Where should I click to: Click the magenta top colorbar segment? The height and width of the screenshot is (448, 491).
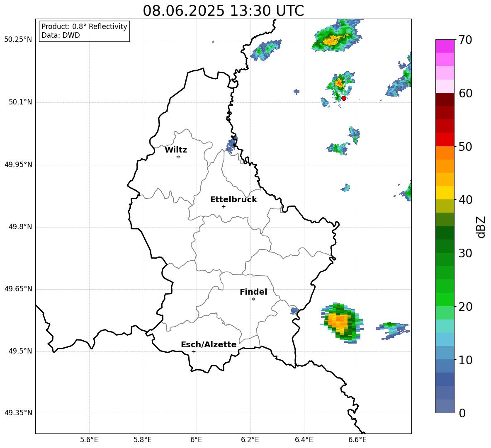coord(445,46)
